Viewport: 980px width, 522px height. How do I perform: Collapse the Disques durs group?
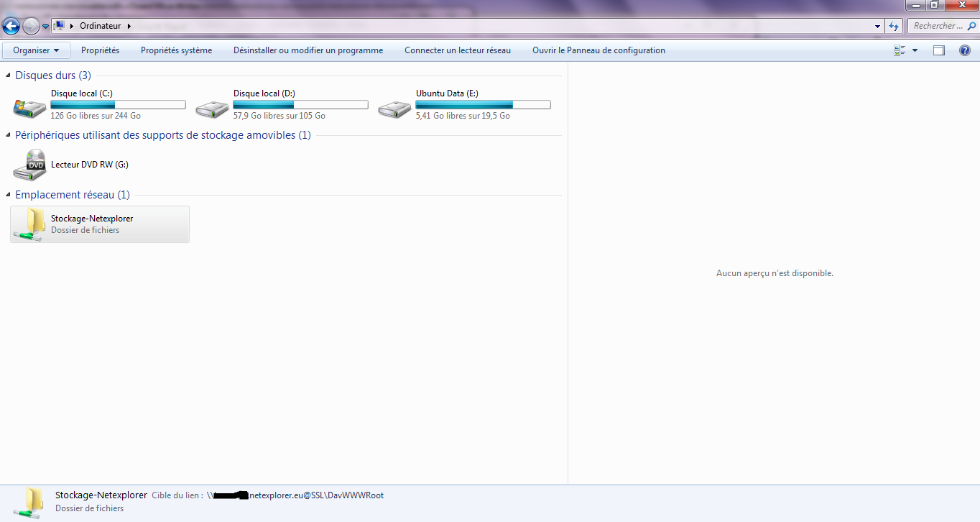click(9, 75)
